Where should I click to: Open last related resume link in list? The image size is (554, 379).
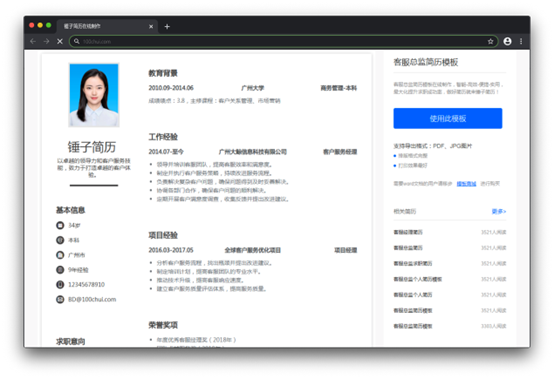413,326
